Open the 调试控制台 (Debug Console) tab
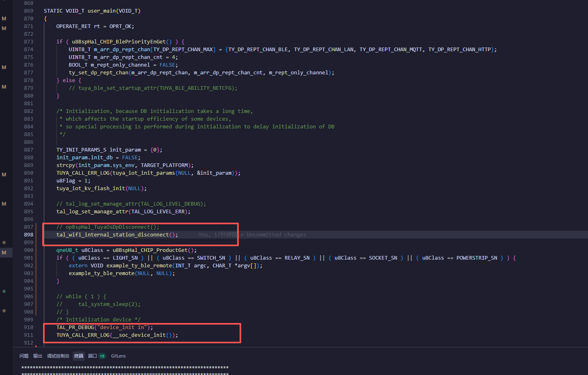This screenshot has height=375, width=588. 58,355
